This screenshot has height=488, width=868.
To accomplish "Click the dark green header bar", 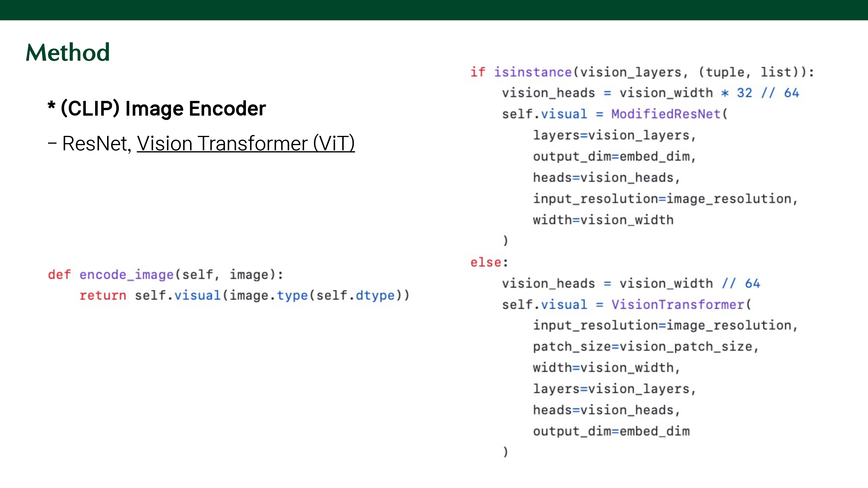I will tap(434, 10).
